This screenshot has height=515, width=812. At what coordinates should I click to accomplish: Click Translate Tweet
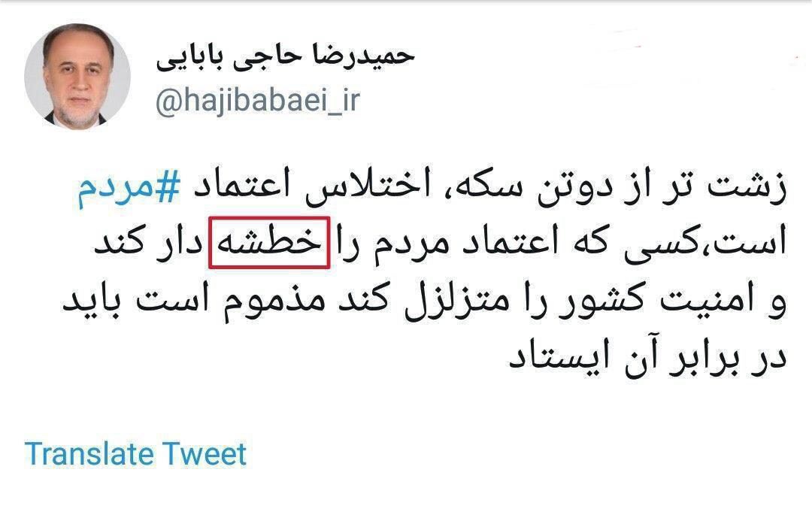pyautogui.click(x=135, y=454)
